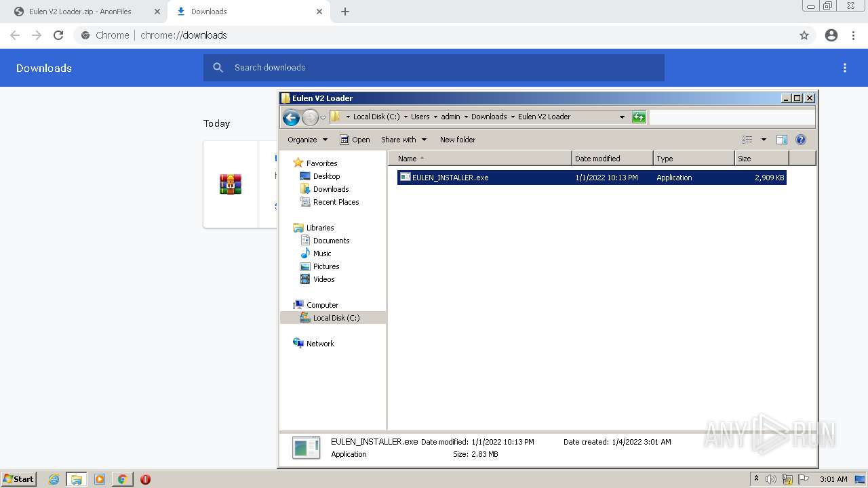Refresh the Eulen V2 Loader folder
This screenshot has height=488, width=868.
point(639,117)
